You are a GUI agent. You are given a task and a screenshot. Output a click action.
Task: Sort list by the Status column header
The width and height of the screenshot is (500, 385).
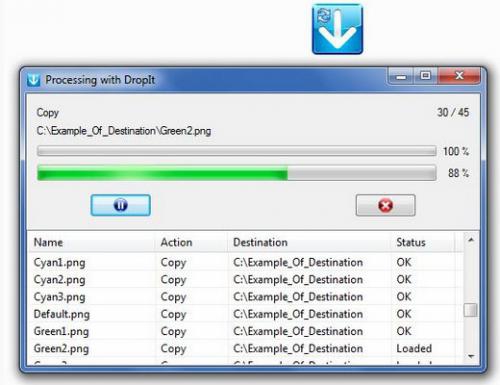tap(422, 242)
